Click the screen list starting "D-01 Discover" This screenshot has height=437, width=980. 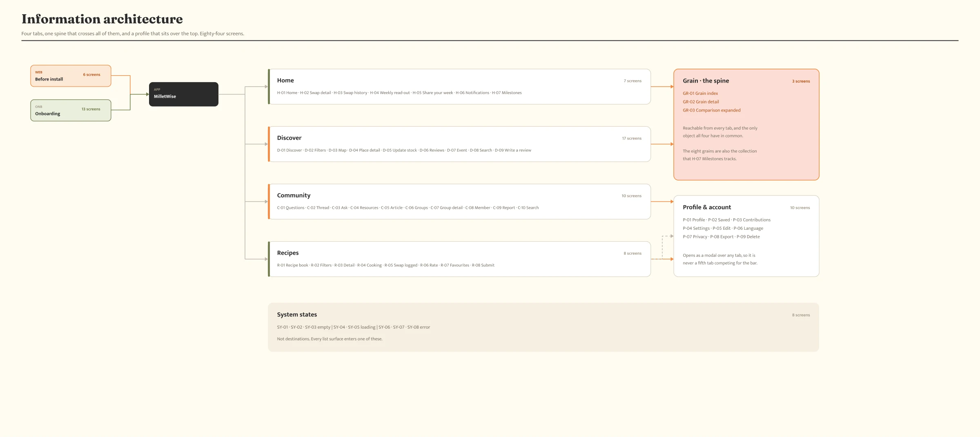pyautogui.click(x=404, y=150)
